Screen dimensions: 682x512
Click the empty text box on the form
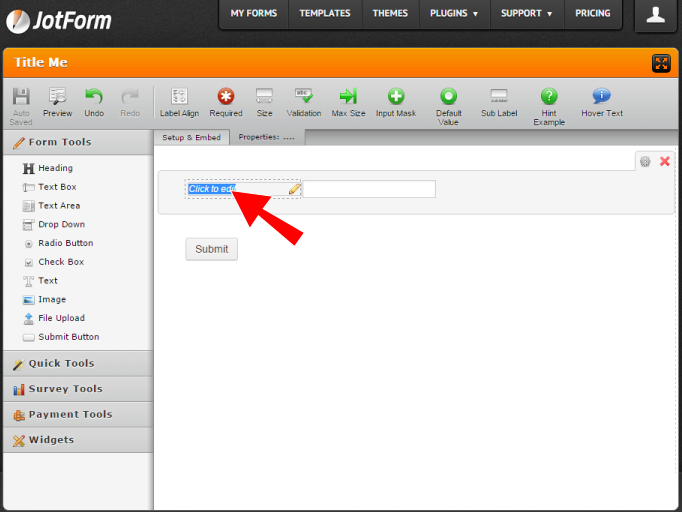point(369,189)
